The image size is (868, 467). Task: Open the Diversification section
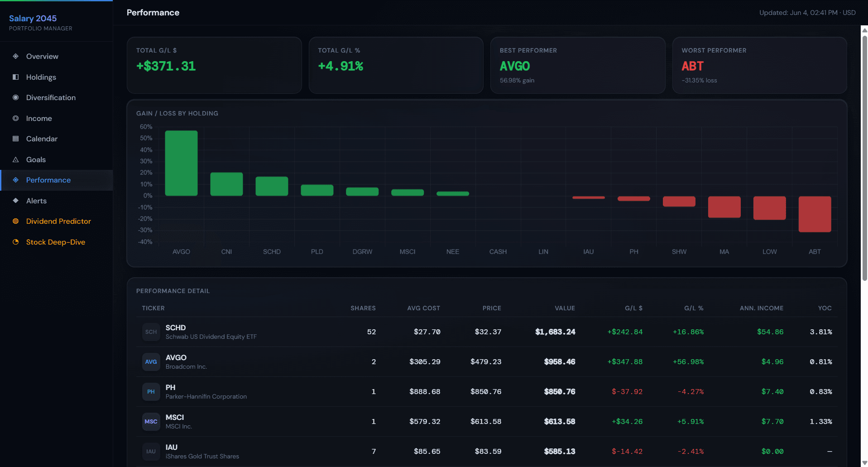[x=57, y=97]
